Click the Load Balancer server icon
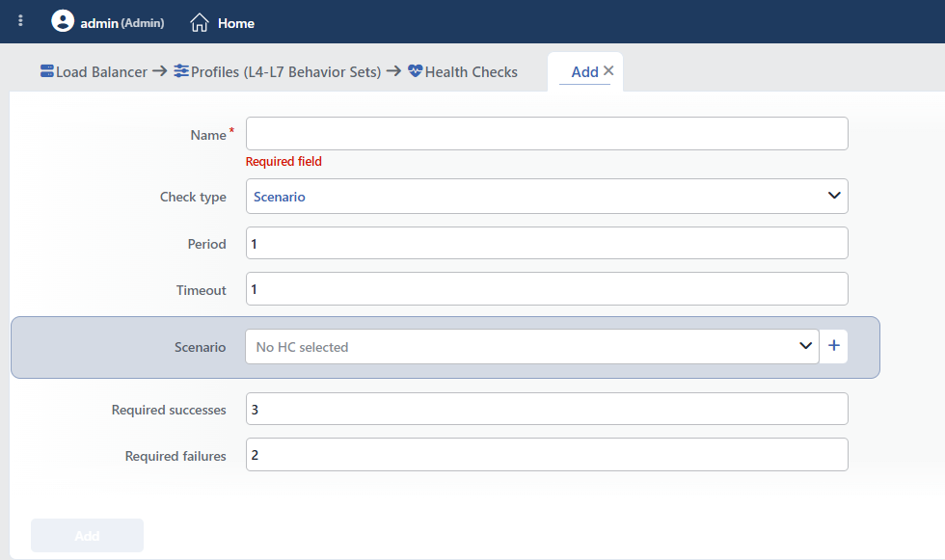The image size is (945, 560). (x=47, y=71)
